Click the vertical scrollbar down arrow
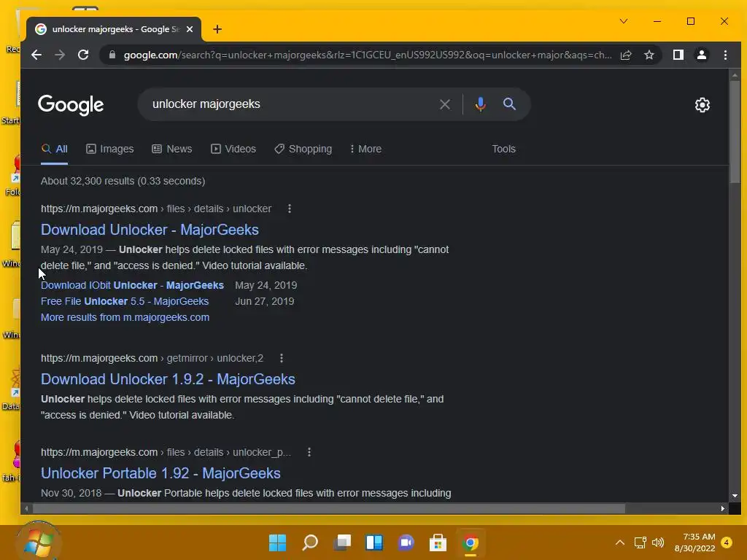 (735, 496)
